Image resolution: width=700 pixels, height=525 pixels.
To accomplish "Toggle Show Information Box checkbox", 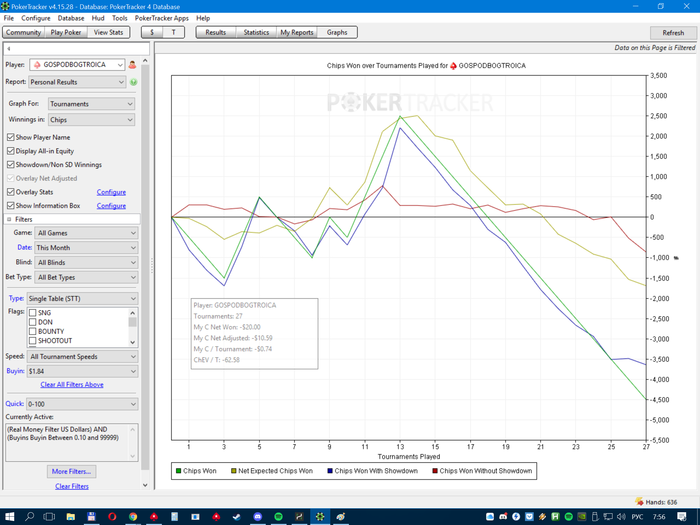I will tap(11, 205).
